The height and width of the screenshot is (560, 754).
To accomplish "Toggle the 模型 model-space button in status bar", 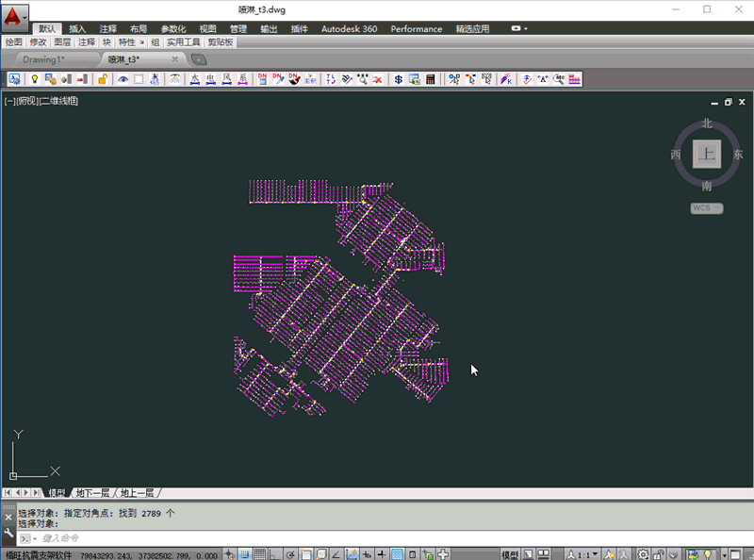I will tap(510, 554).
